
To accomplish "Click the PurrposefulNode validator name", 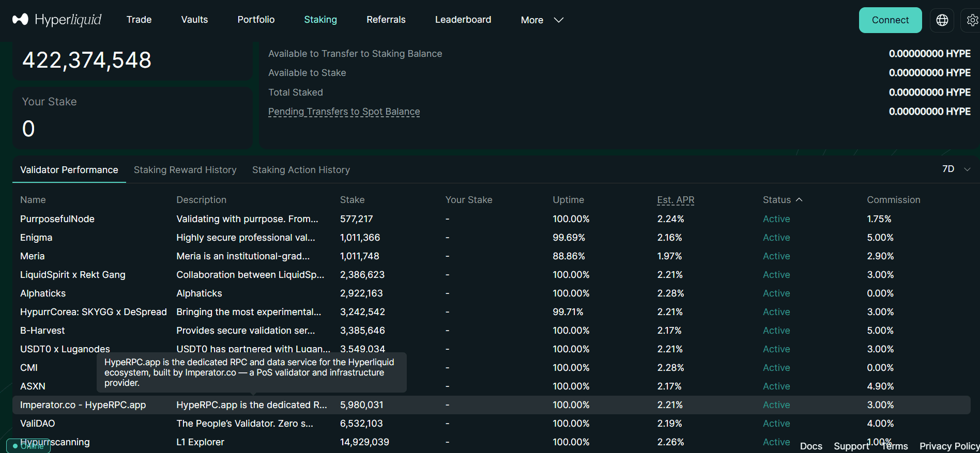I will 57,219.
